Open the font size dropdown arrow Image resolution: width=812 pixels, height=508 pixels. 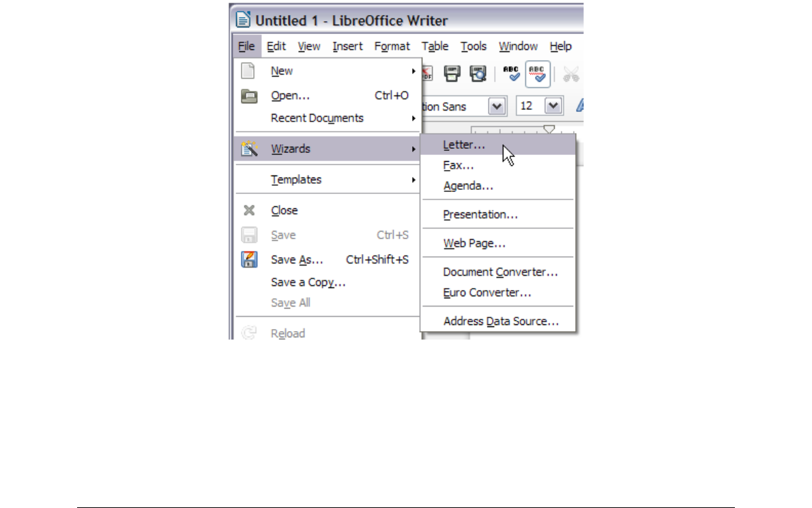pyautogui.click(x=553, y=107)
